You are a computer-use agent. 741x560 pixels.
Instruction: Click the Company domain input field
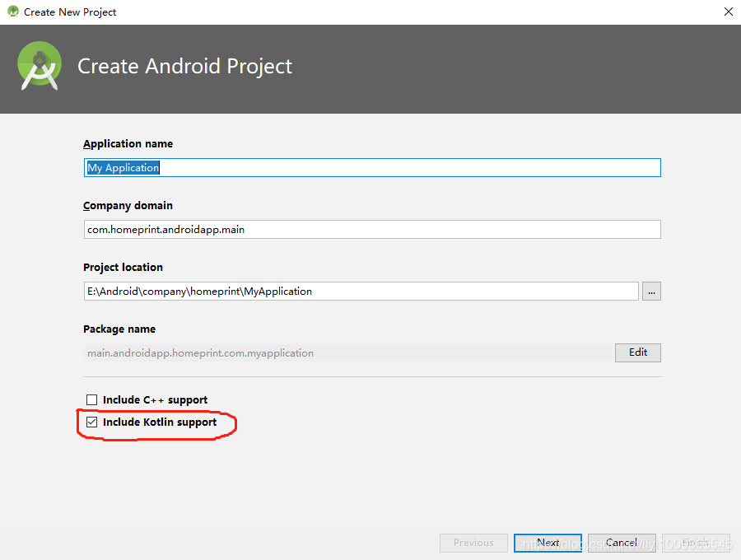[372, 230]
